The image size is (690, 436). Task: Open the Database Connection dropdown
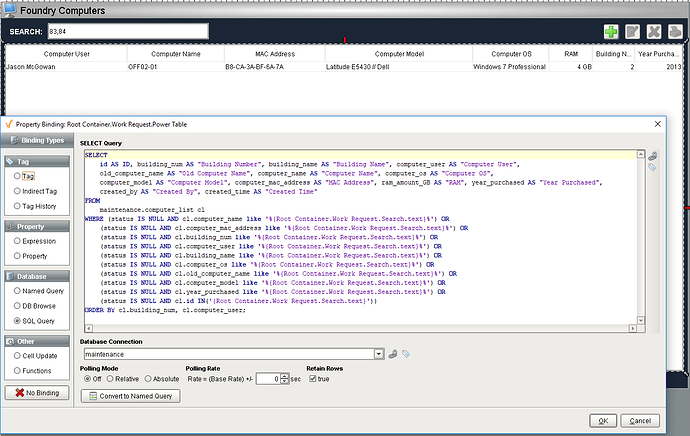[379, 354]
